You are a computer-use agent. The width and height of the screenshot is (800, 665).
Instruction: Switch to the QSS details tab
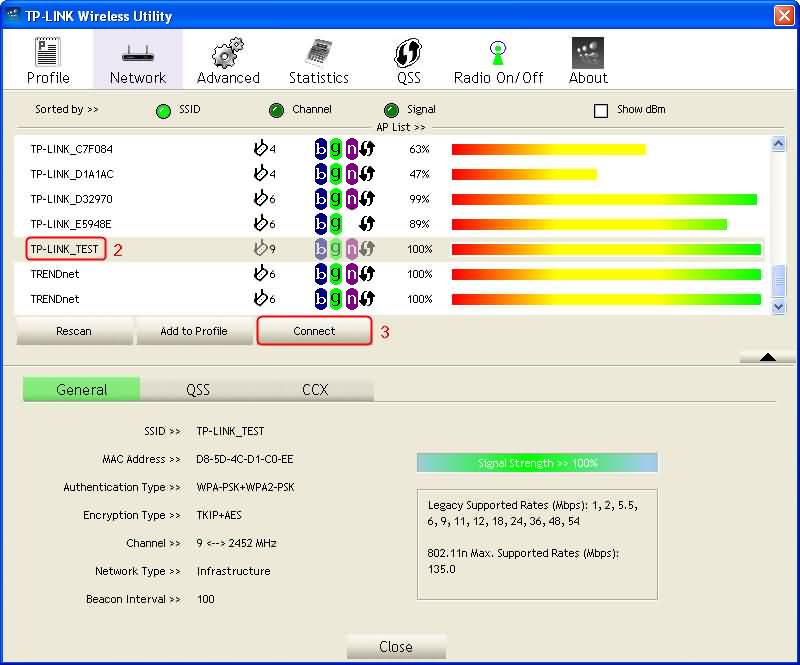point(198,389)
